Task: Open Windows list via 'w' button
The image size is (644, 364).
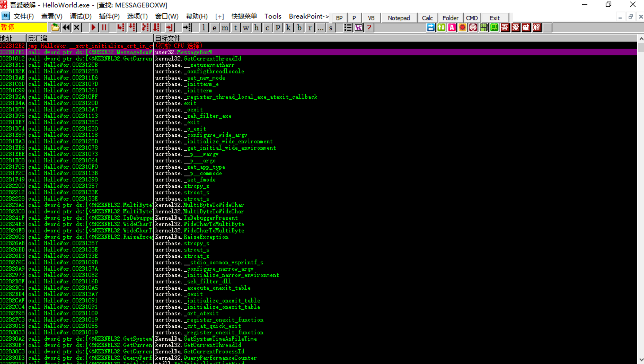Action: point(246,28)
